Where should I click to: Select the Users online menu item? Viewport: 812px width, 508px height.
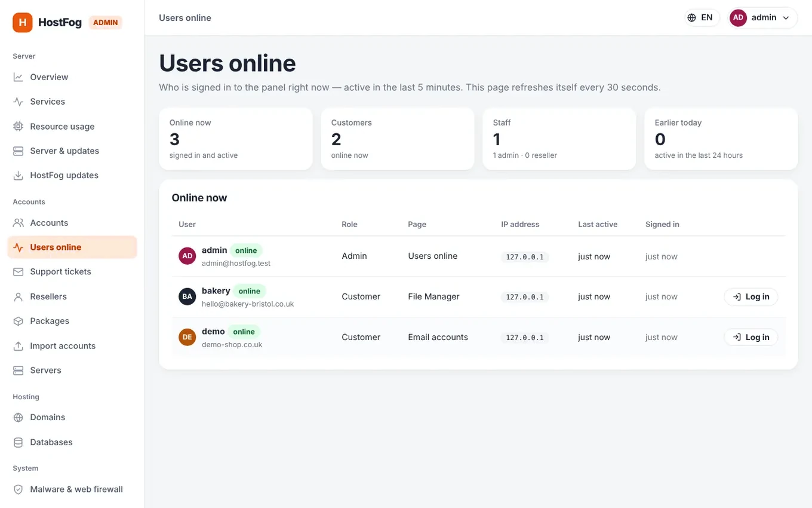(72, 247)
